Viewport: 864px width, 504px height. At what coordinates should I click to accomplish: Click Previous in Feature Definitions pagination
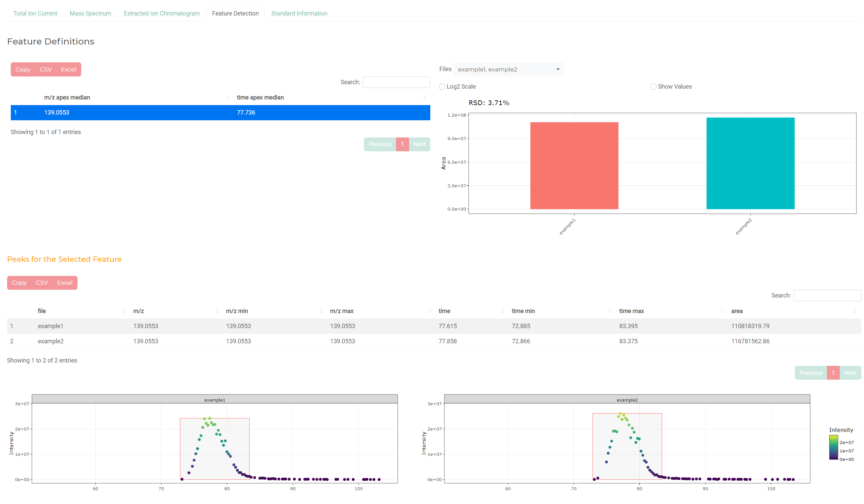[380, 144]
